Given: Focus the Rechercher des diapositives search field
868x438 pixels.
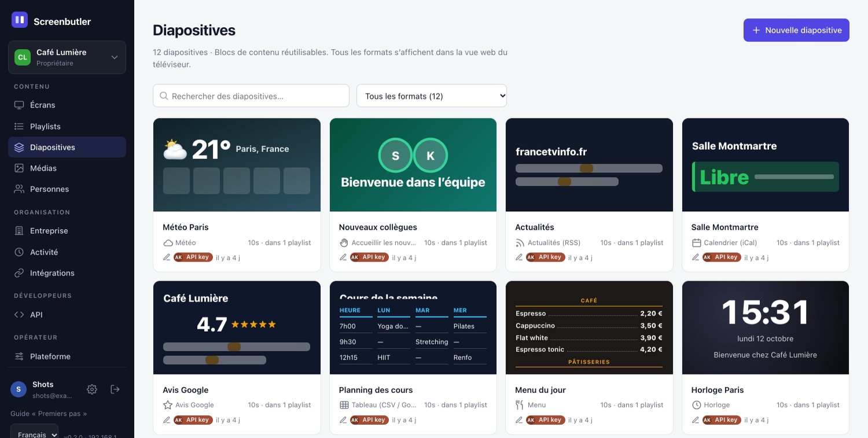Looking at the screenshot, I should click(251, 96).
